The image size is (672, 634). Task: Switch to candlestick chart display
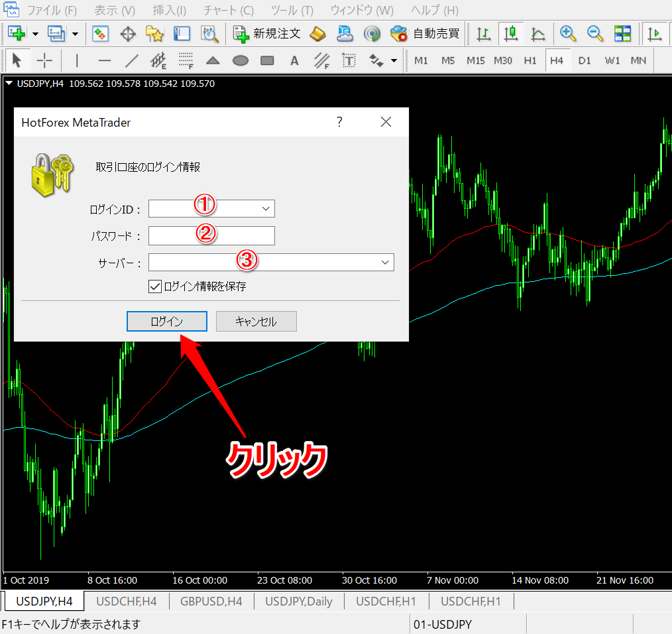pos(511,33)
